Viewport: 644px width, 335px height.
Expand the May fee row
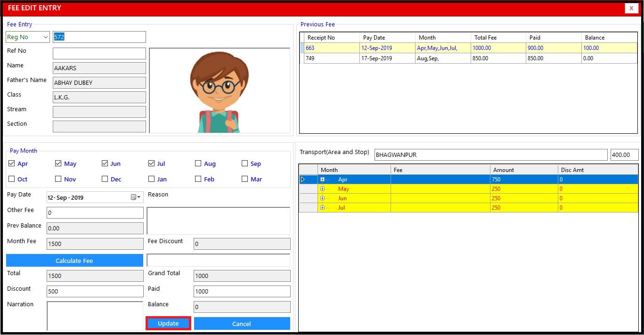[323, 189]
